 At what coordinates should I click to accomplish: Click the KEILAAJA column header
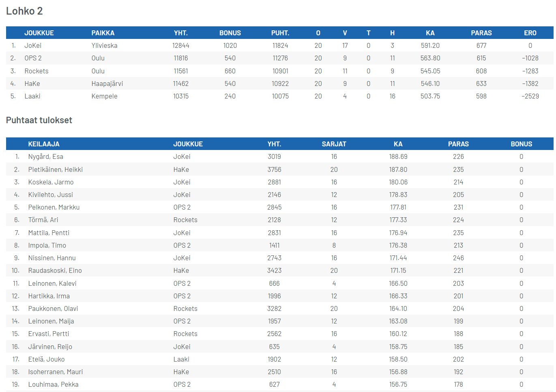coord(44,144)
